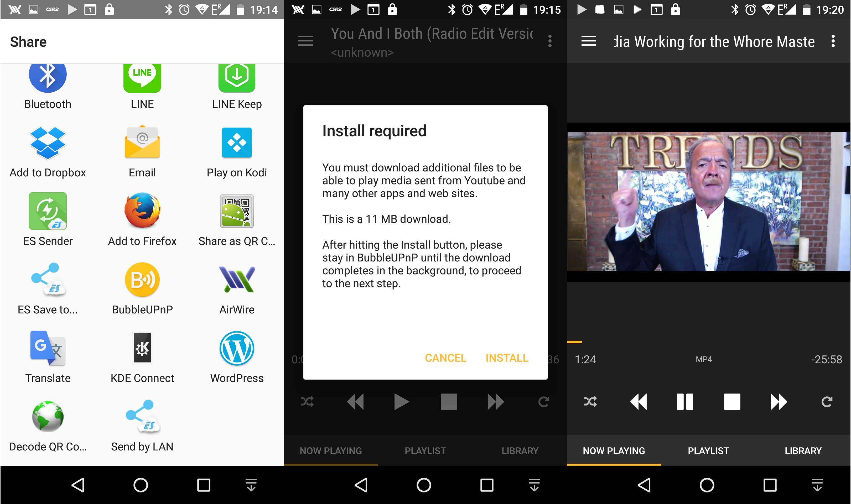Image resolution: width=851 pixels, height=504 pixels.
Task: Open PLAYLIST tab behind install dialog
Action: 425,451
